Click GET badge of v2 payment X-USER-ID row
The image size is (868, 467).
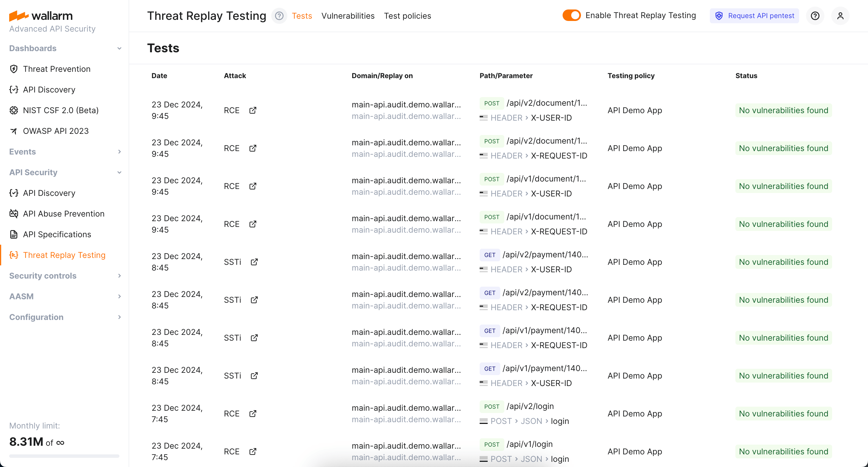(490, 255)
